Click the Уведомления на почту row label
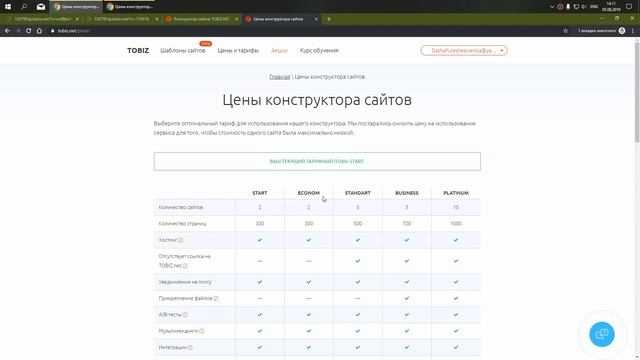 click(x=185, y=282)
